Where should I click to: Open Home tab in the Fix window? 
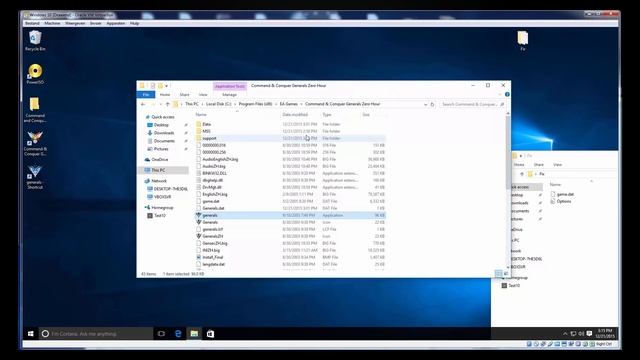pyautogui.click(x=519, y=164)
